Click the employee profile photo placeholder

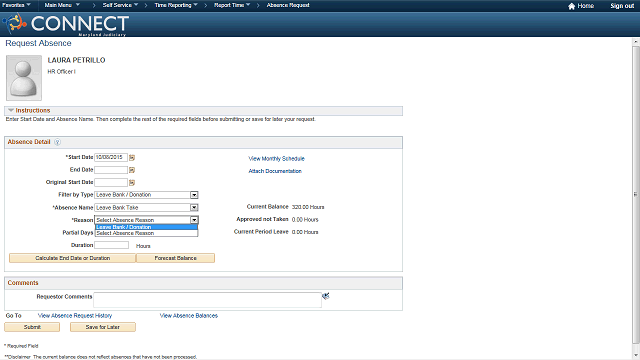coord(24,78)
